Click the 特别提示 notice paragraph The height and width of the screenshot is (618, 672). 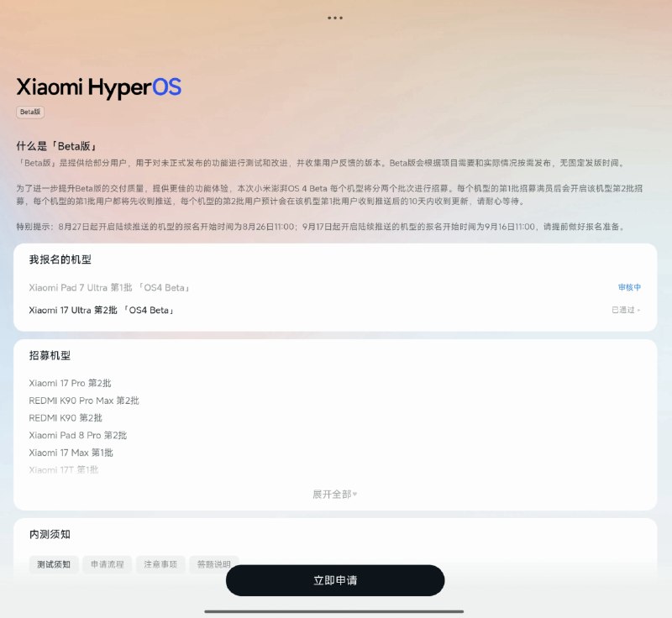pyautogui.click(x=321, y=227)
